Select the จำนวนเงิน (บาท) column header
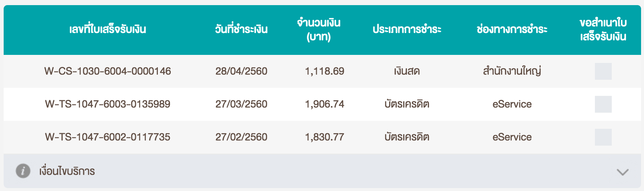 (x=319, y=29)
